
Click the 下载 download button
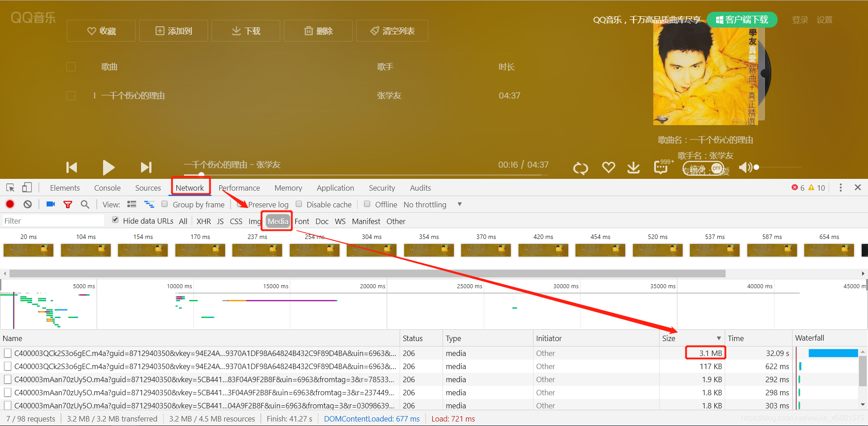tap(246, 31)
